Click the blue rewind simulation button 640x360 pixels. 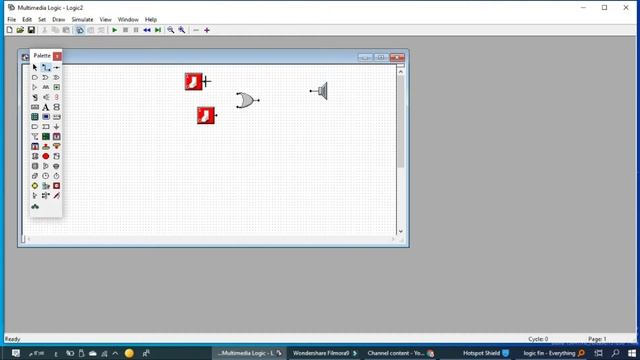pos(147,30)
